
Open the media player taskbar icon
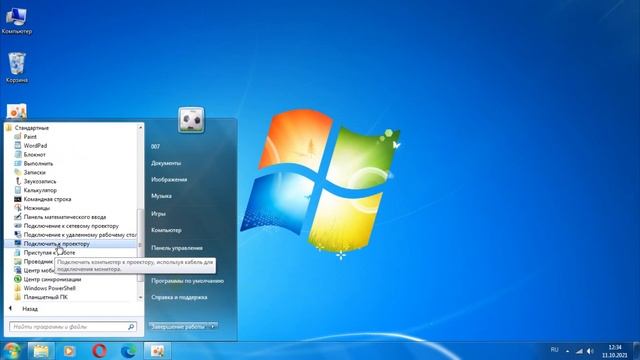(69, 351)
